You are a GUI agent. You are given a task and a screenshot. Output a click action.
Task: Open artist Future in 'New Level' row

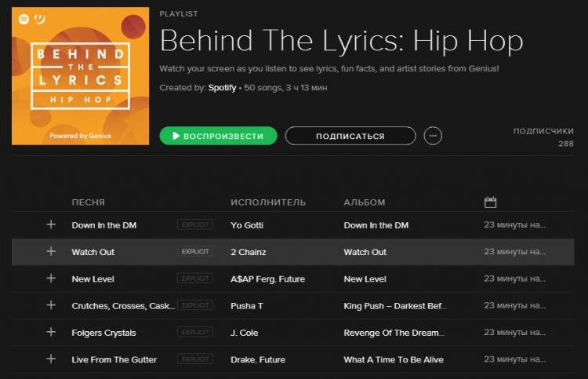click(x=292, y=279)
